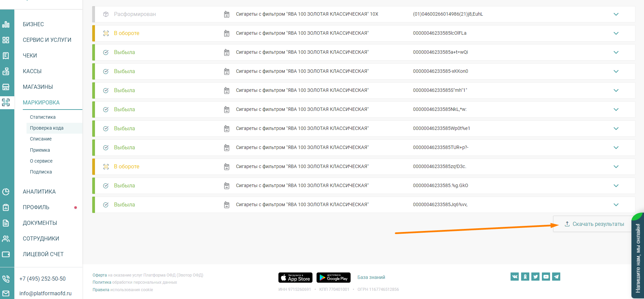Open the Business bar-chart sidebar icon
The height and width of the screenshot is (299, 644).
pyautogui.click(x=6, y=24)
